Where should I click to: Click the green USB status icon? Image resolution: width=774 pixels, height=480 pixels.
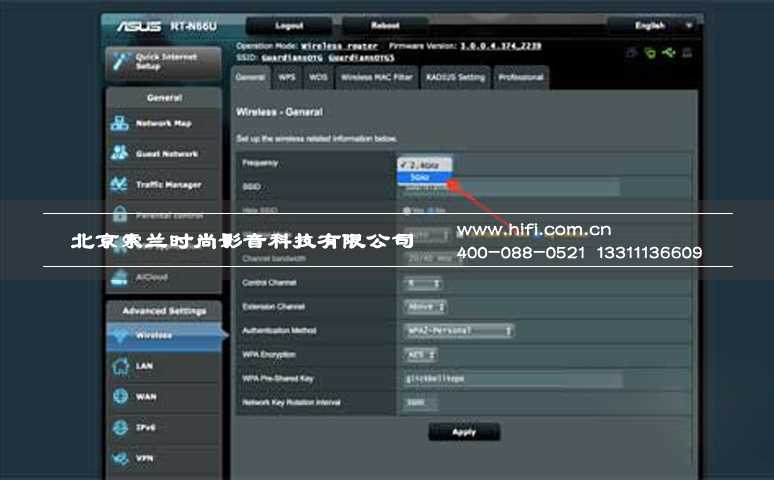click(x=669, y=52)
